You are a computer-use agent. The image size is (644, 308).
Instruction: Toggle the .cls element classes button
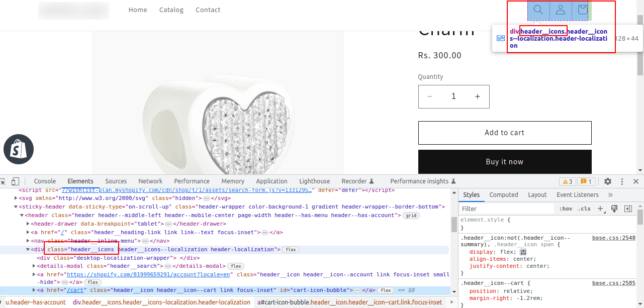click(x=584, y=209)
